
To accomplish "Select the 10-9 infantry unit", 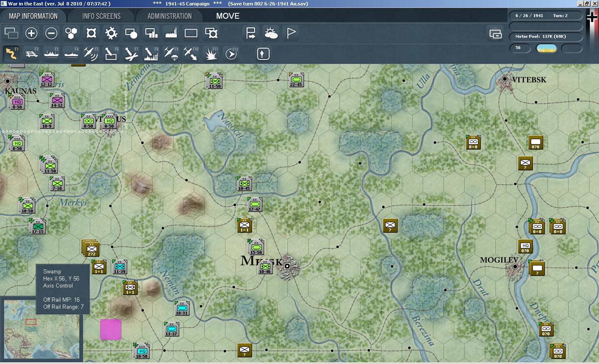I will pyautogui.click(x=47, y=121).
